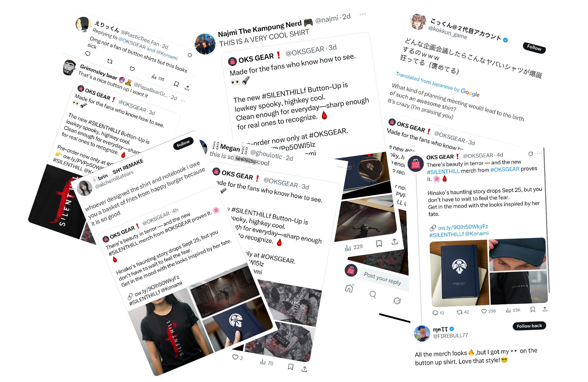588x382 pixels.
Task: Follow the kokkun_game account
Action: pos(534,48)
